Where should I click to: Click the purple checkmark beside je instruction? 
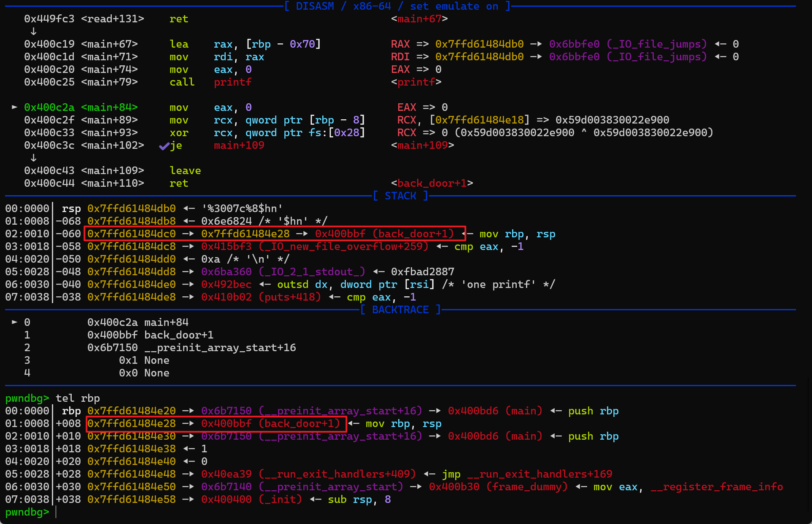click(164, 146)
